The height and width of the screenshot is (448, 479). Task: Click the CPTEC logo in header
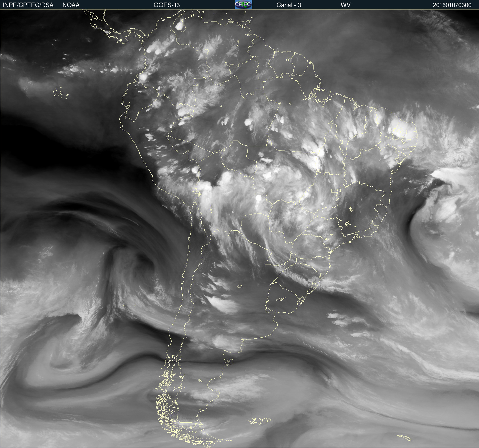click(243, 5)
